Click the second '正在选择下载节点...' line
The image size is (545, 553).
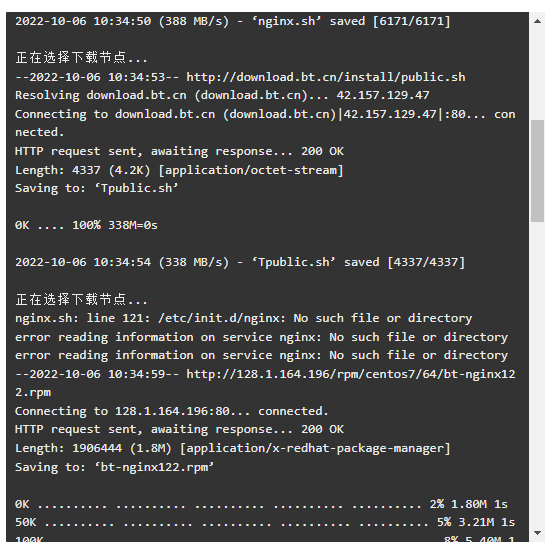pos(81,299)
